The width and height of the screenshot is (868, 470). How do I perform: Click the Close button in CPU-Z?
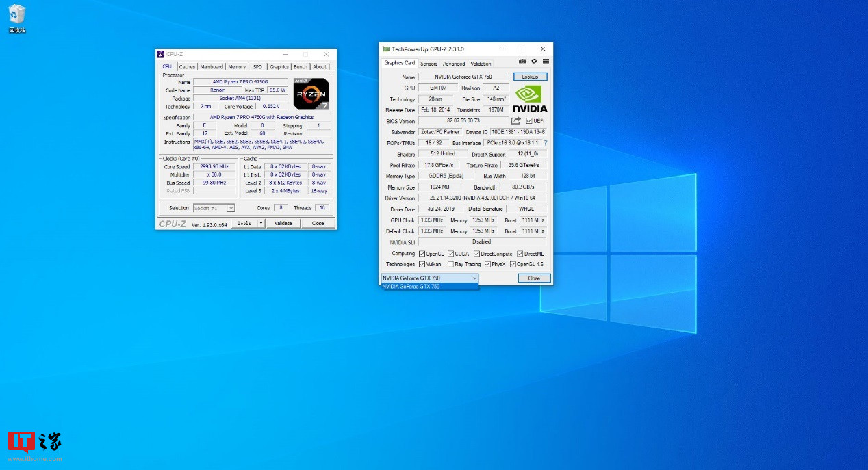(318, 223)
